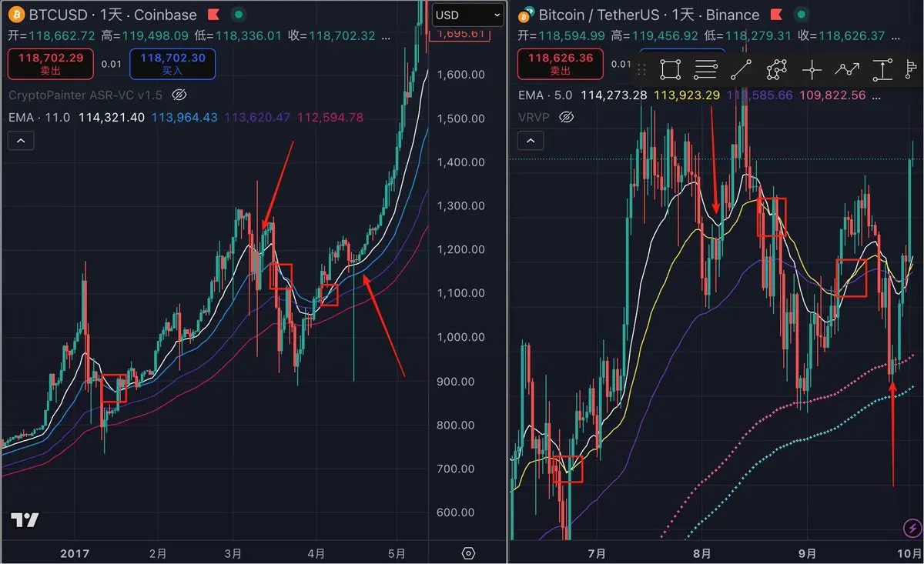Click the 118,626.36 sell button on Binance
Viewport: 924px width, 564px height.
[561, 64]
